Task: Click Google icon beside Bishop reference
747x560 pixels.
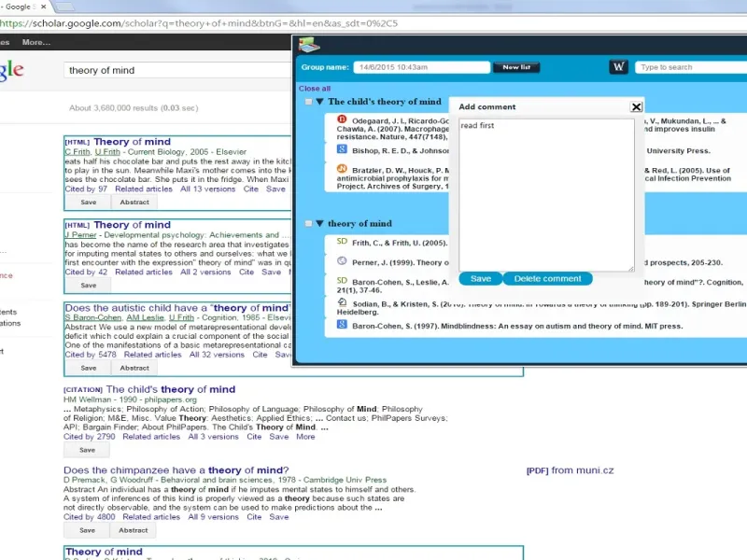Action: click(x=342, y=149)
